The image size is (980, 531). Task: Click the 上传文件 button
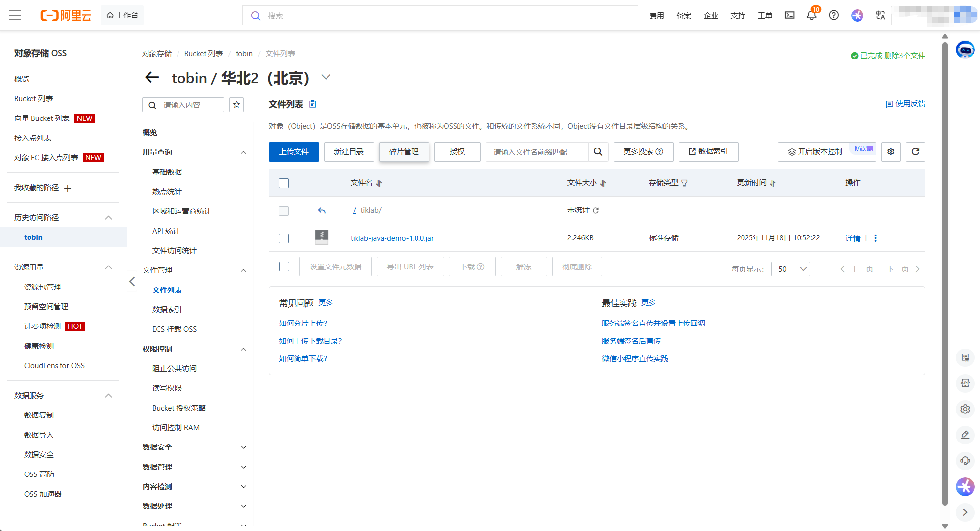294,152
